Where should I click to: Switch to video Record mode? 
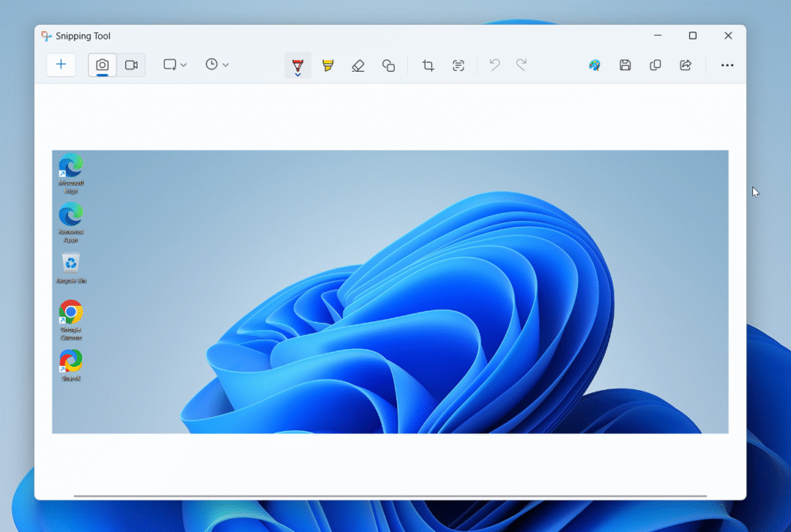[131, 65]
